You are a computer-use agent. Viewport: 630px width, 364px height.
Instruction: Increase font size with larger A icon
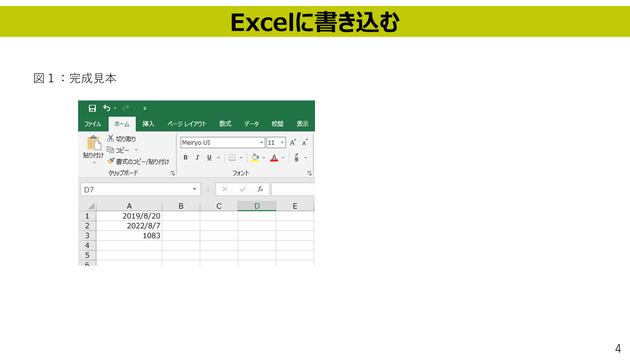(x=293, y=143)
